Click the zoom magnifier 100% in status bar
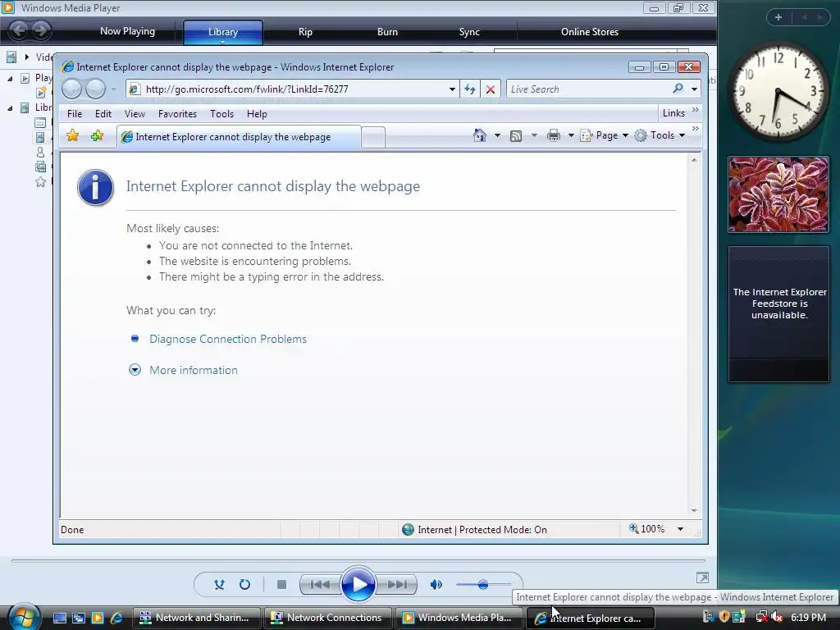Image resolution: width=840 pixels, height=630 pixels. click(646, 529)
